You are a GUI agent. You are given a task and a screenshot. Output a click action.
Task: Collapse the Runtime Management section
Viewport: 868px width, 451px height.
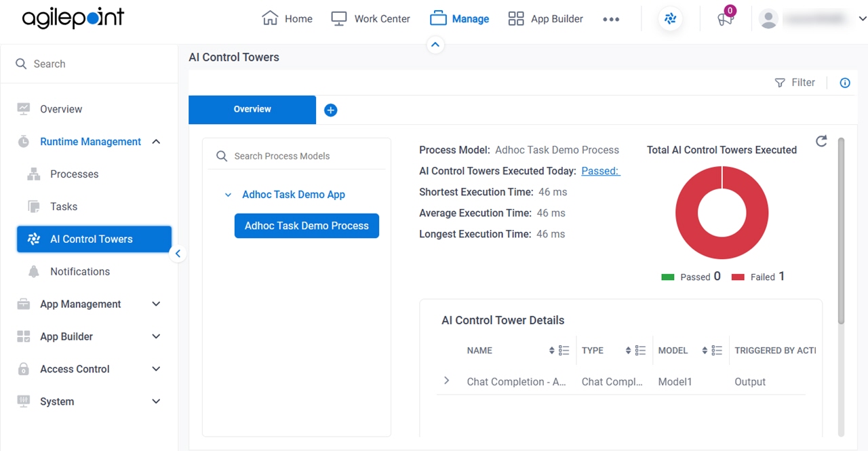pyautogui.click(x=156, y=142)
